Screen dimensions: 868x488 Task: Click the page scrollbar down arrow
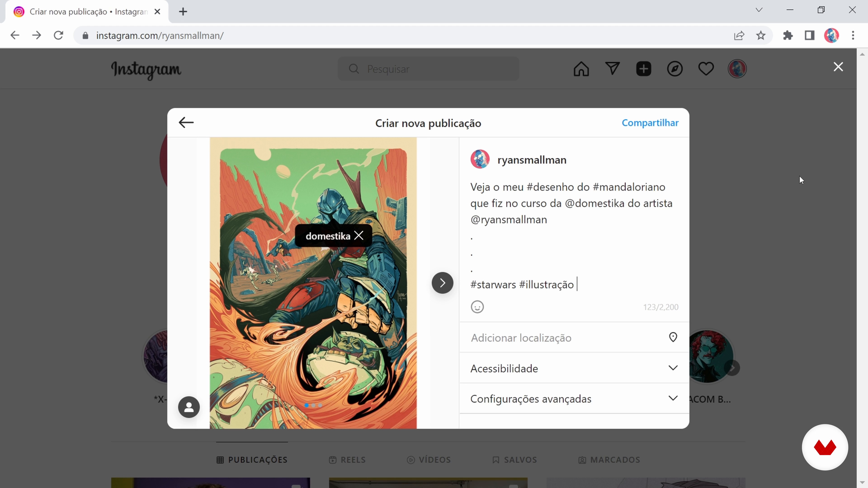(862, 483)
